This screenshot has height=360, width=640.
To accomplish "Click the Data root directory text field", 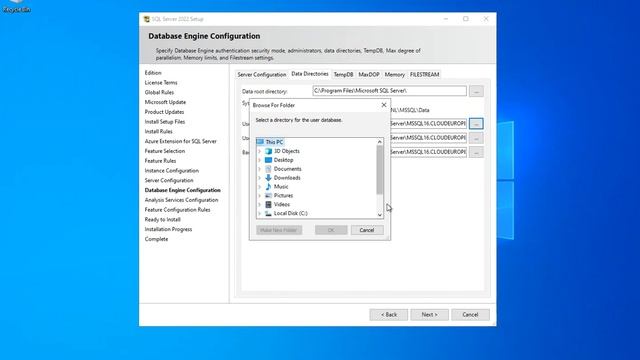I will click(389, 91).
